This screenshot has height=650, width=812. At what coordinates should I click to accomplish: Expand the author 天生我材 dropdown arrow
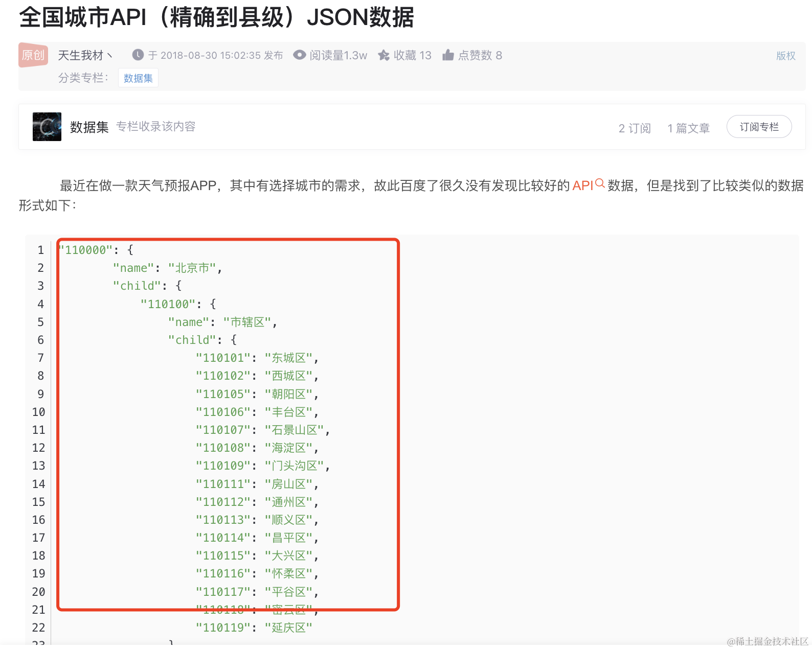click(109, 55)
